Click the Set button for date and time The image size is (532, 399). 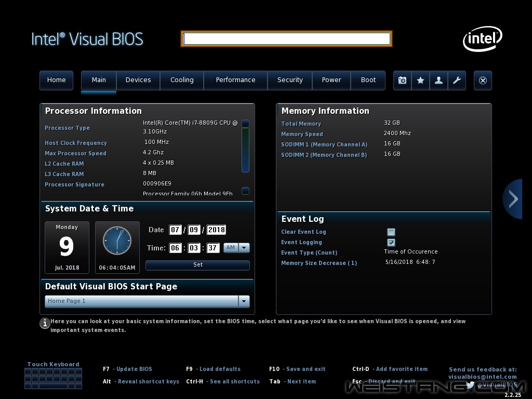pyautogui.click(x=197, y=265)
